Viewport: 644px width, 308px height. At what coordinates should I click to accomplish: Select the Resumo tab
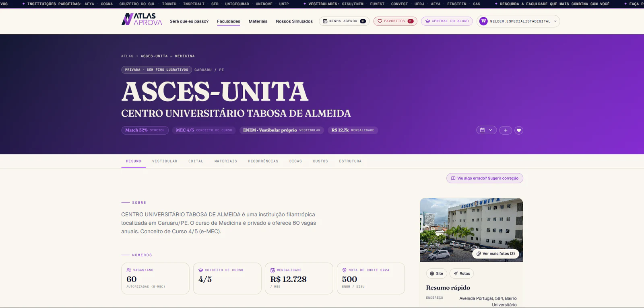tap(134, 161)
